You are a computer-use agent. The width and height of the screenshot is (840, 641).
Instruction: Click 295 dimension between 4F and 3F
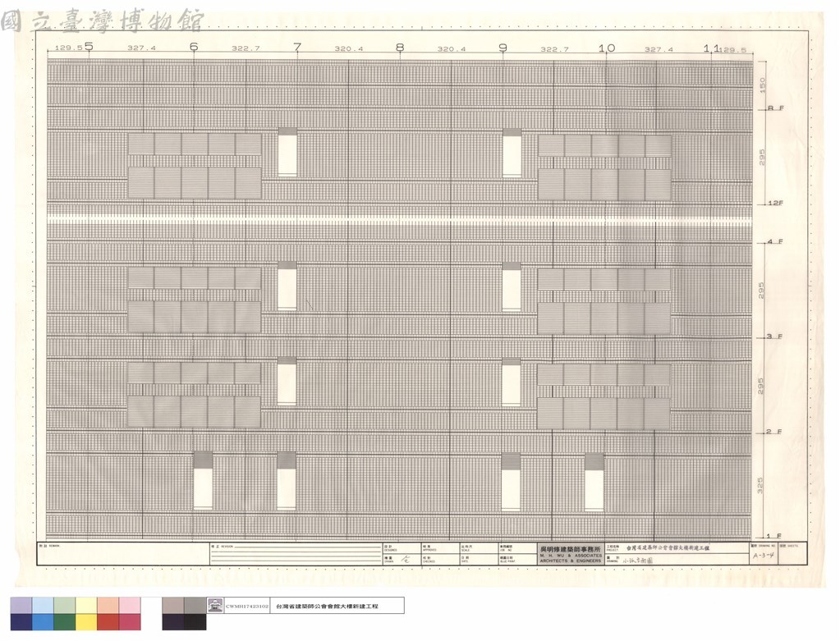pos(760,291)
